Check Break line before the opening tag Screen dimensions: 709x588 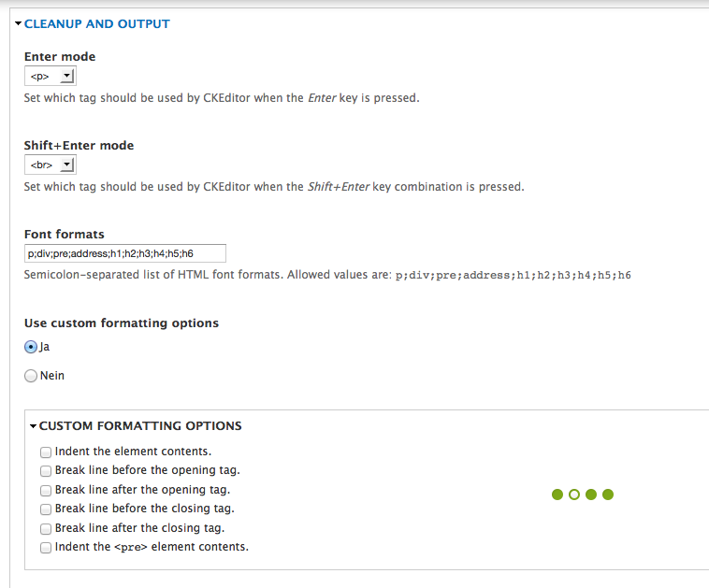(x=46, y=471)
